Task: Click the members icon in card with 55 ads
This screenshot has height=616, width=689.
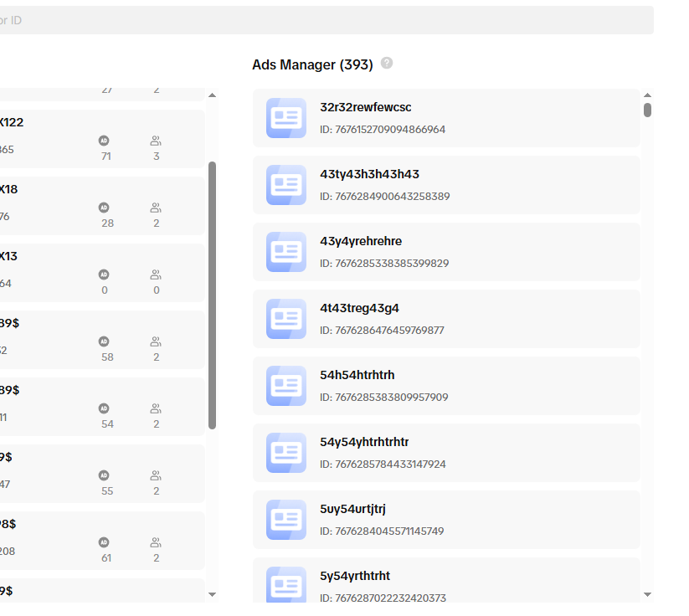Action: 156,475
